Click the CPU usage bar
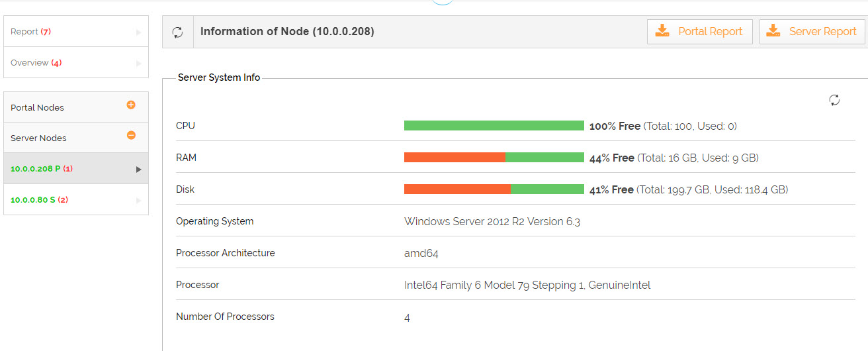The width and height of the screenshot is (868, 351). coord(494,126)
